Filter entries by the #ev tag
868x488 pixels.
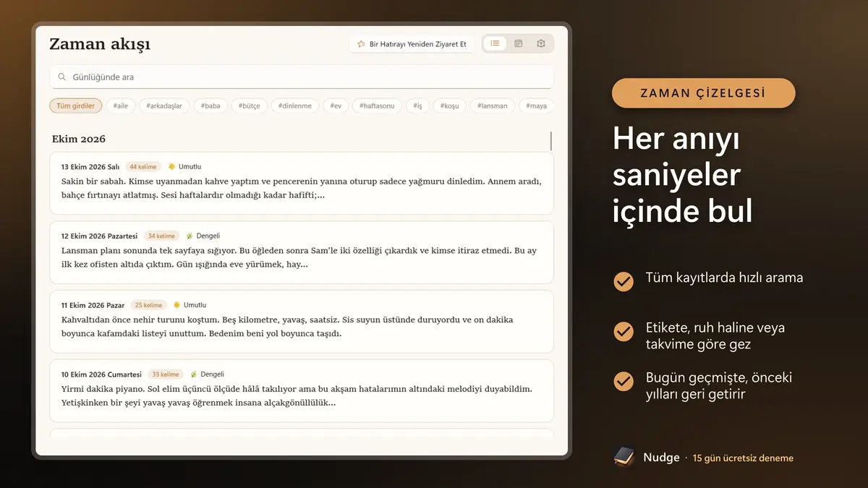point(336,106)
